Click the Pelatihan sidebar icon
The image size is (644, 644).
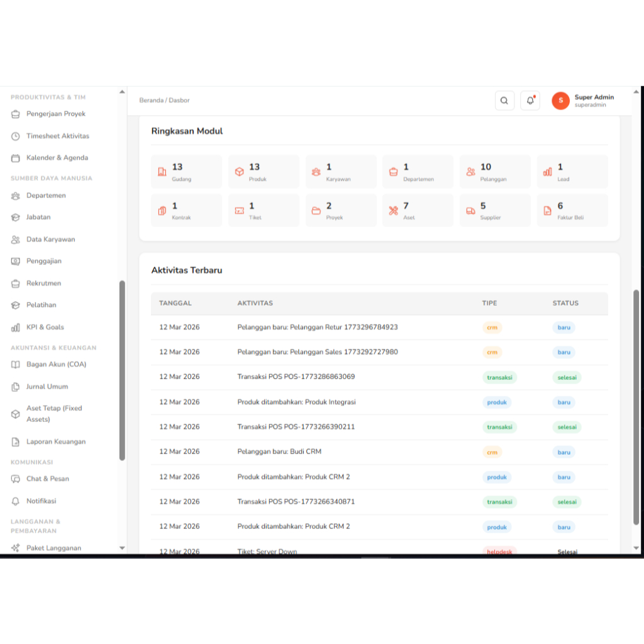(16, 305)
